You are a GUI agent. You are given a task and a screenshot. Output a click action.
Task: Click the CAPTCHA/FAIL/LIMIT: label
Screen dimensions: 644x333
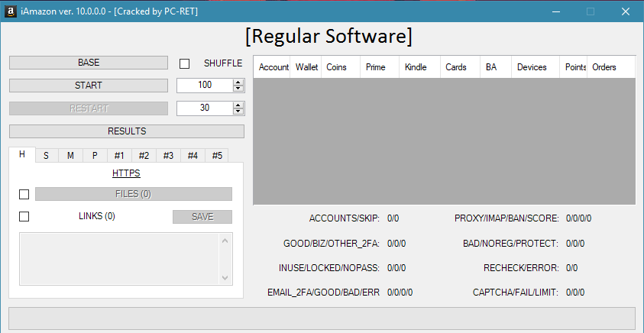pyautogui.click(x=516, y=293)
